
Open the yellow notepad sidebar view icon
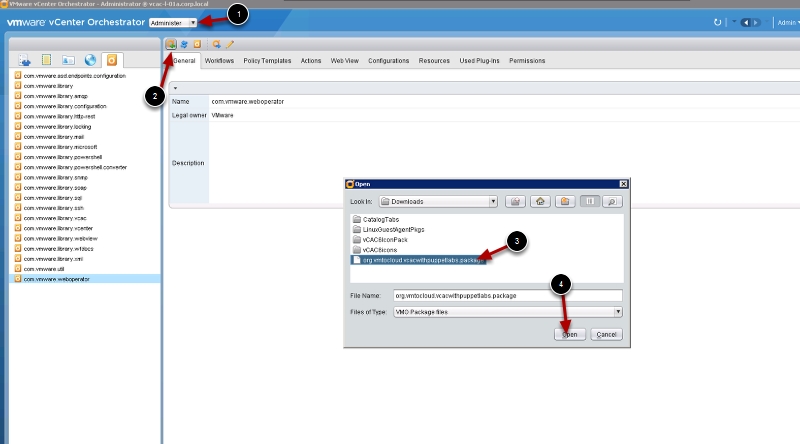[x=46, y=60]
